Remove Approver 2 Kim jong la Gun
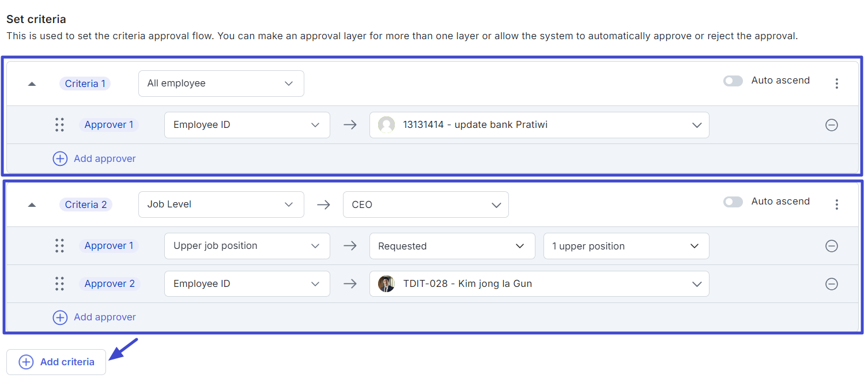 [831, 284]
